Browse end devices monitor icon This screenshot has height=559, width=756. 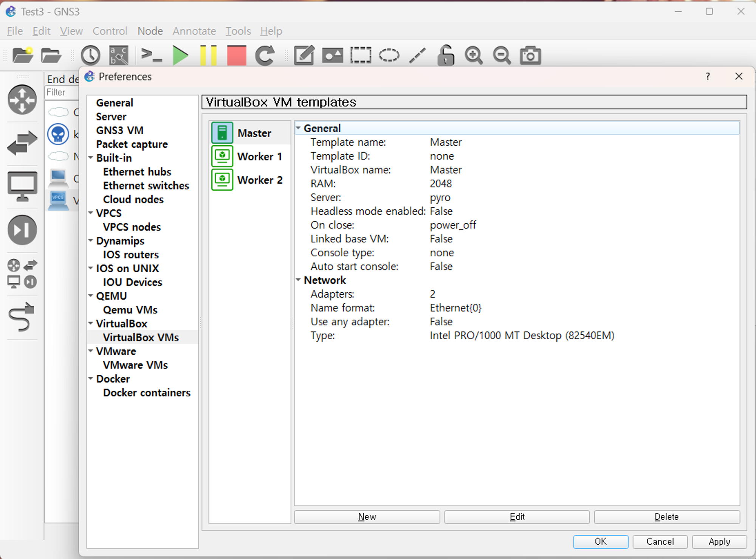click(x=22, y=186)
